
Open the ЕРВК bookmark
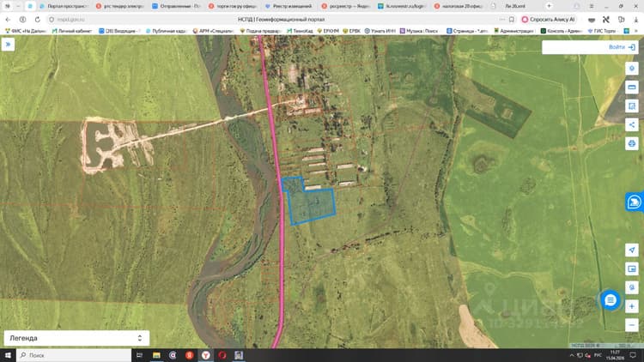(x=351, y=31)
